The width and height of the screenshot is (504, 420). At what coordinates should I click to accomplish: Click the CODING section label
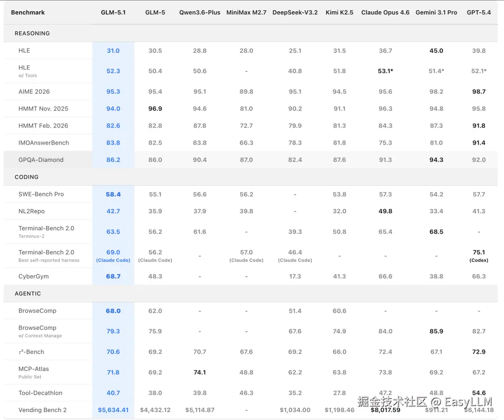26,177
